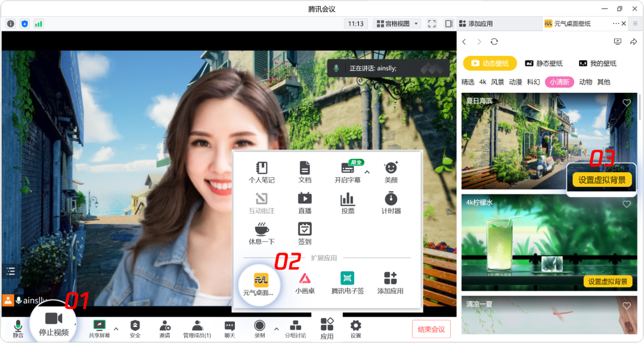644x343 pixels.
Task: Click 结束会议 to end meeting
Action: pyautogui.click(x=431, y=329)
